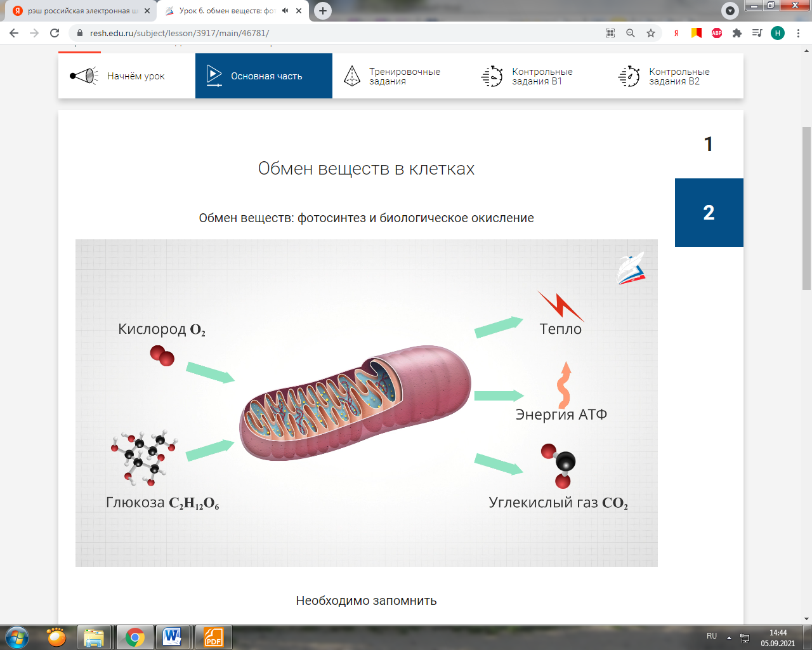Viewport: 812px width, 650px height.
Task: Open Microsoft Word from the taskbar
Action: click(172, 637)
